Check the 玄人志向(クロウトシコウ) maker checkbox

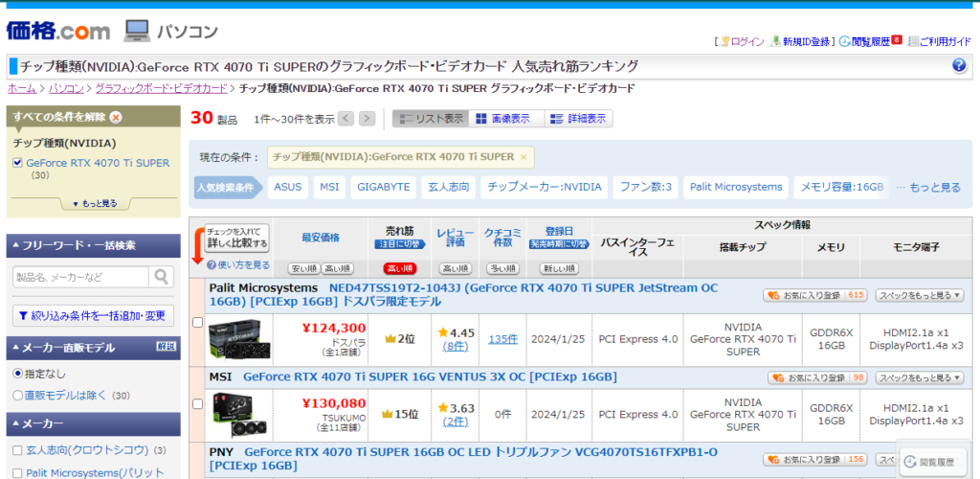(x=17, y=450)
